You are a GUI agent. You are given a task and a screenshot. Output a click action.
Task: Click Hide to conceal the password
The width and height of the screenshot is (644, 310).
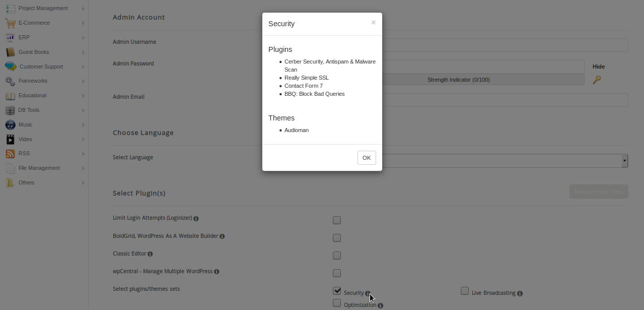(x=599, y=66)
